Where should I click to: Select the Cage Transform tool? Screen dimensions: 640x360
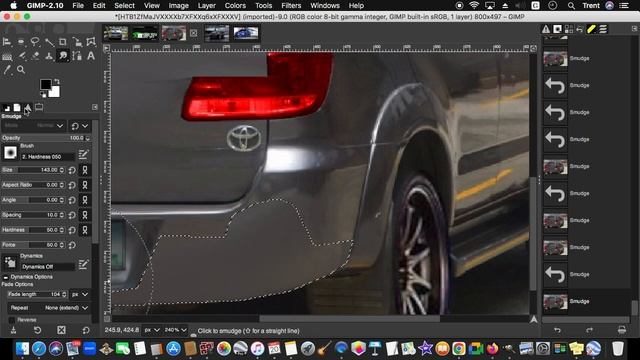point(91,42)
